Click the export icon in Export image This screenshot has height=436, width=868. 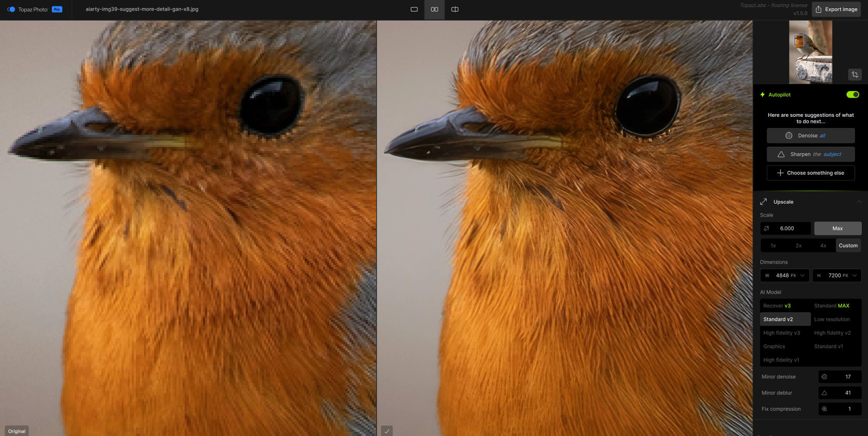click(x=818, y=9)
